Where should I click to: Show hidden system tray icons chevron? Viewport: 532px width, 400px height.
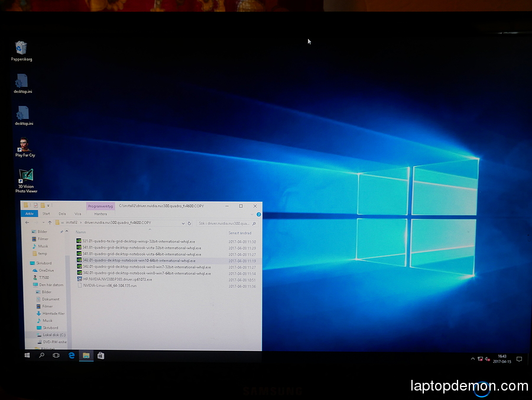tap(472, 359)
